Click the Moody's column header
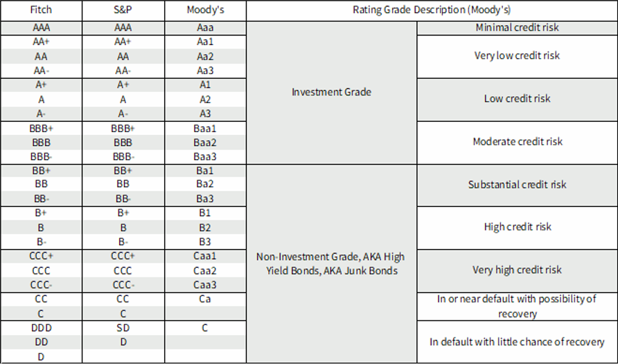 click(205, 10)
